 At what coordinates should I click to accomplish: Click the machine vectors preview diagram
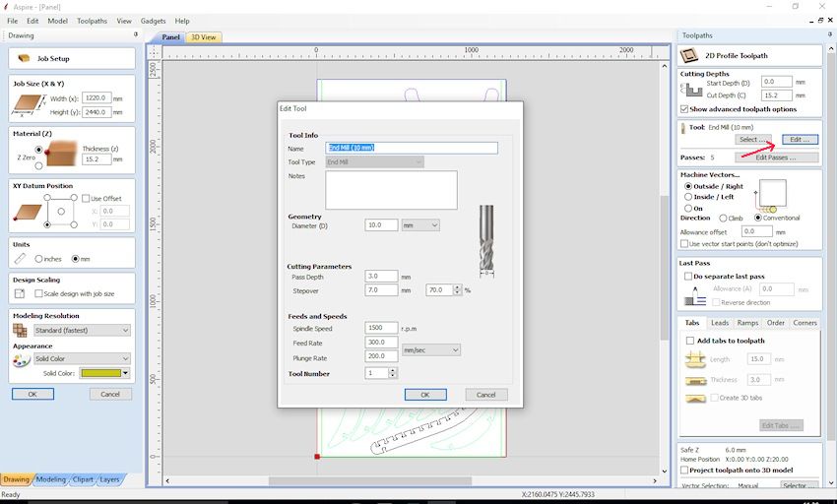[771, 196]
